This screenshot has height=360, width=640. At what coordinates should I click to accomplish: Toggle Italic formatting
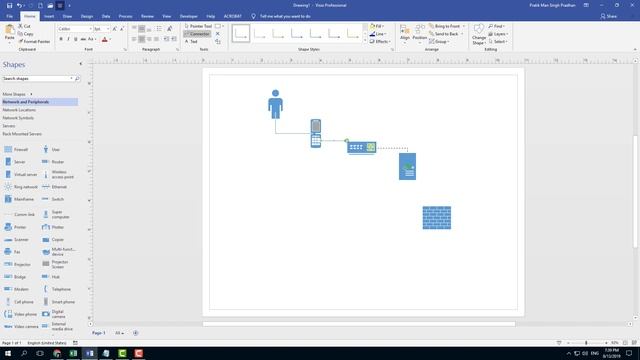point(68,39)
